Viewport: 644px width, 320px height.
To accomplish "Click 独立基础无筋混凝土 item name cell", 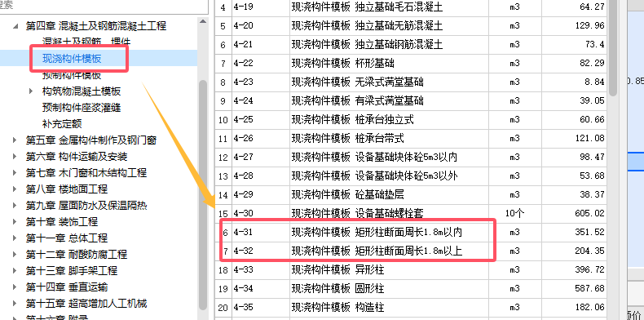I will click(x=389, y=26).
